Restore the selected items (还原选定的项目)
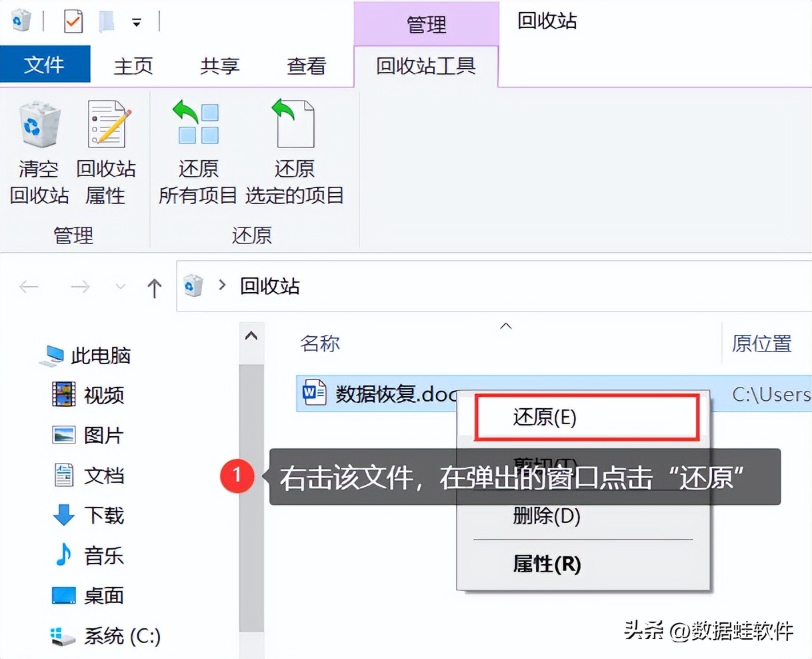 point(295,152)
